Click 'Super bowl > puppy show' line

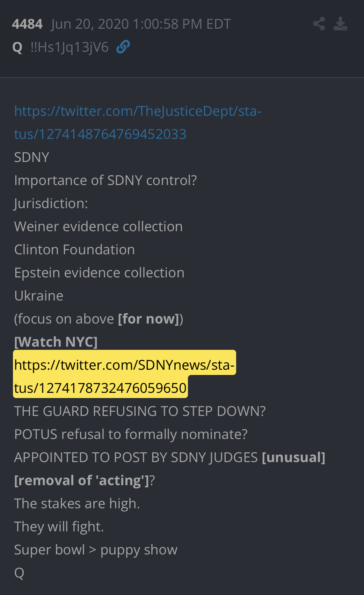click(x=96, y=550)
